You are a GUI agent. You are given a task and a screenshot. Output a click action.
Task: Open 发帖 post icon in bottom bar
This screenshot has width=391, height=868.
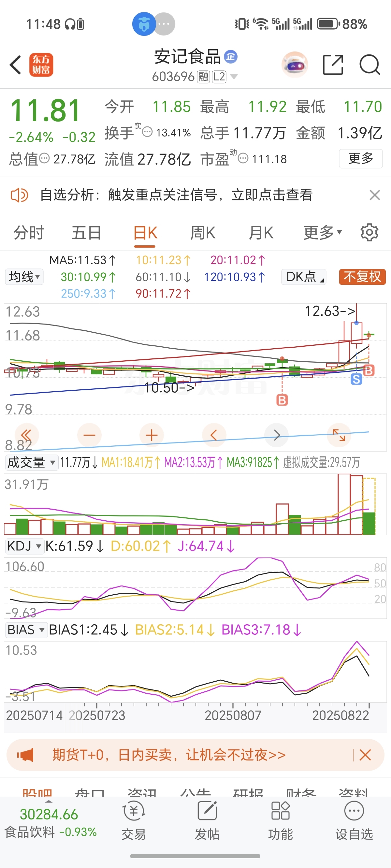pos(207,821)
